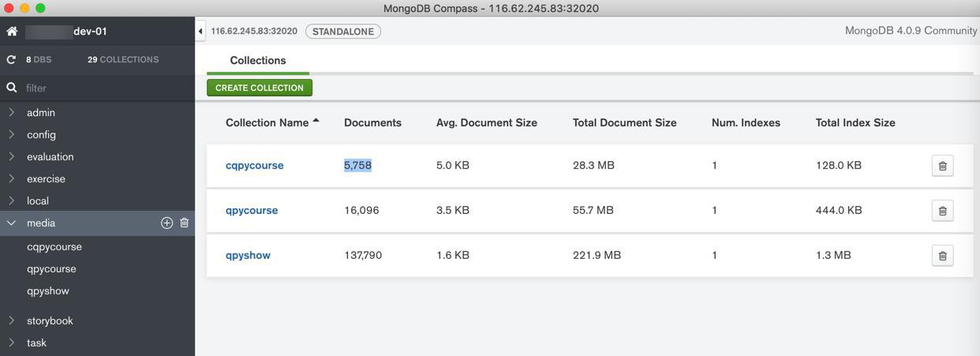
Task: Switch to the Collections tab
Action: point(258,61)
